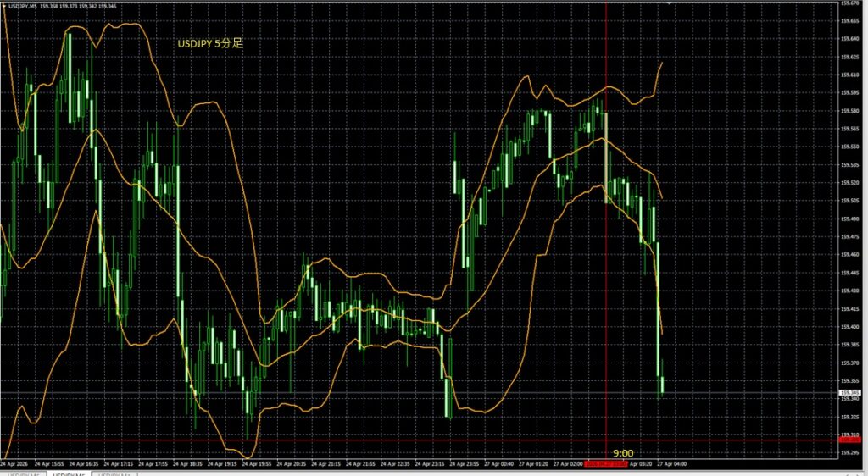
Task: Click price axis label 159.580
Action: [x=849, y=111]
